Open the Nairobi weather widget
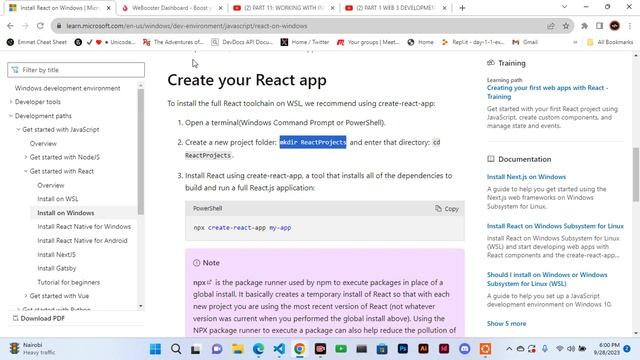Screen dimensions: 640x360 [x=32, y=349]
